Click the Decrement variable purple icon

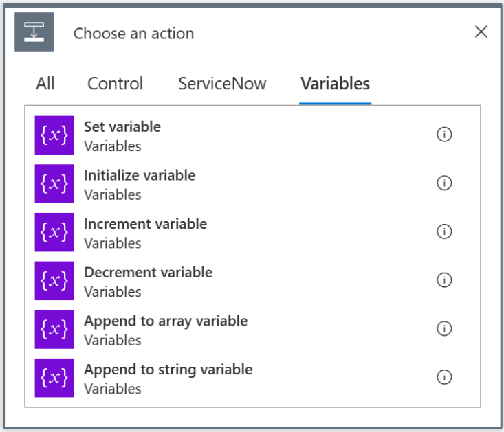(54, 281)
